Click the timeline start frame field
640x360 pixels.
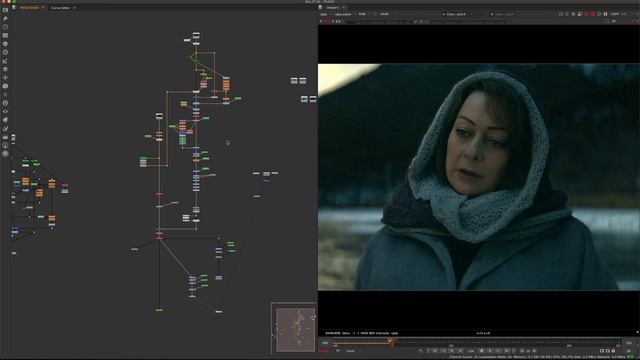click(325, 343)
